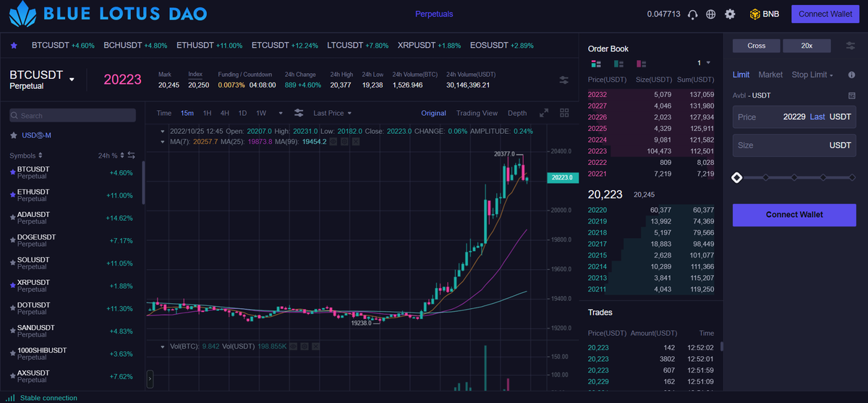Remove the MA indicator with X icon
The image size is (868, 403).
355,142
